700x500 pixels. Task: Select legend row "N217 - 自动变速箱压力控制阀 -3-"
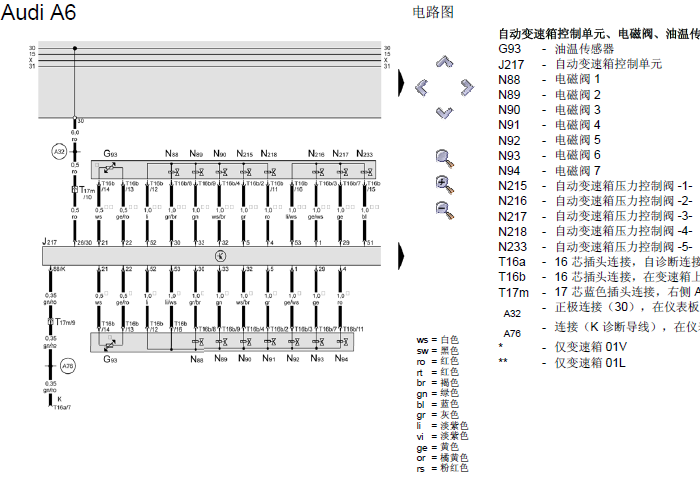tap(596, 217)
